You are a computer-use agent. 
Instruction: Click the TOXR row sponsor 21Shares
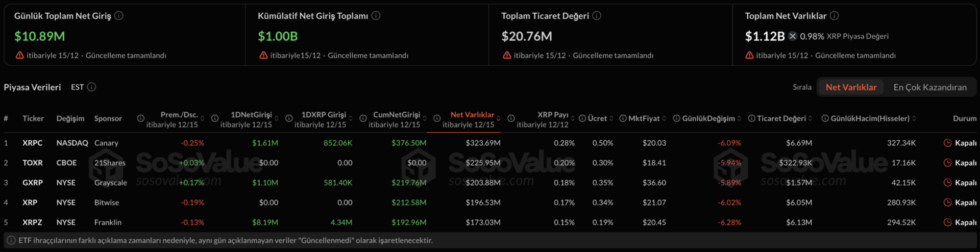coord(110,163)
